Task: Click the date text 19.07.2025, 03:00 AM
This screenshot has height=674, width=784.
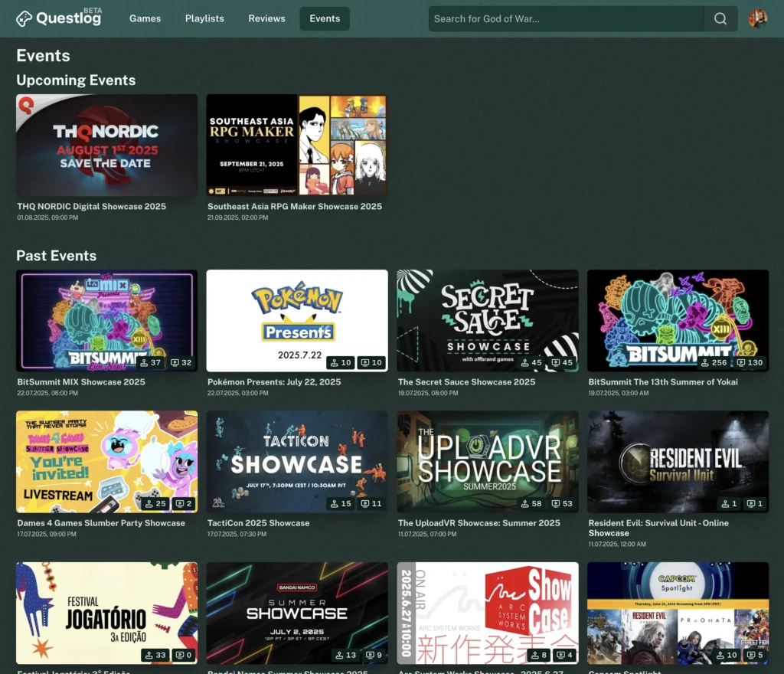Action: (619, 393)
